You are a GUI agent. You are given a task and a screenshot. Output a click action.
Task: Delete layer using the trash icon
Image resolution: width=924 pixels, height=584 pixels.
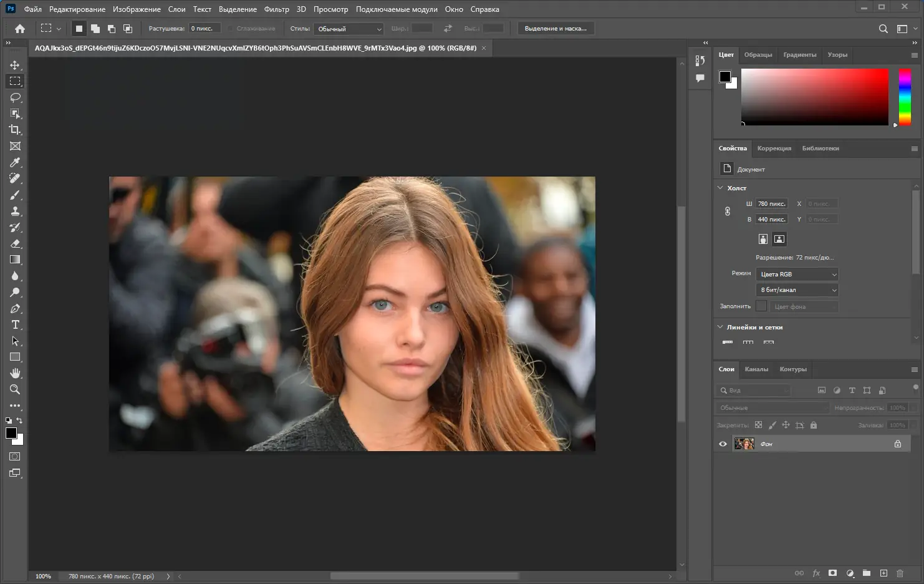pos(900,573)
